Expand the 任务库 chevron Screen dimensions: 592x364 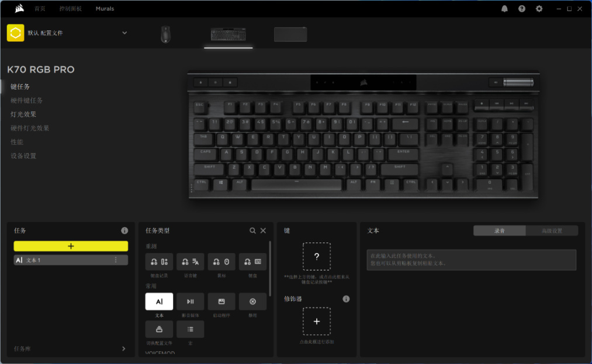123,349
